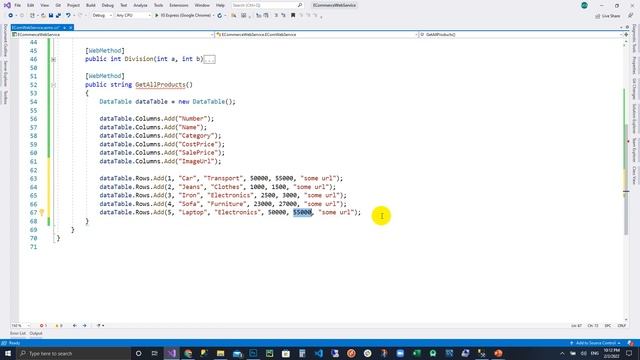640x360 pixels.
Task: Click the warning count indicator
Action: [59, 326]
